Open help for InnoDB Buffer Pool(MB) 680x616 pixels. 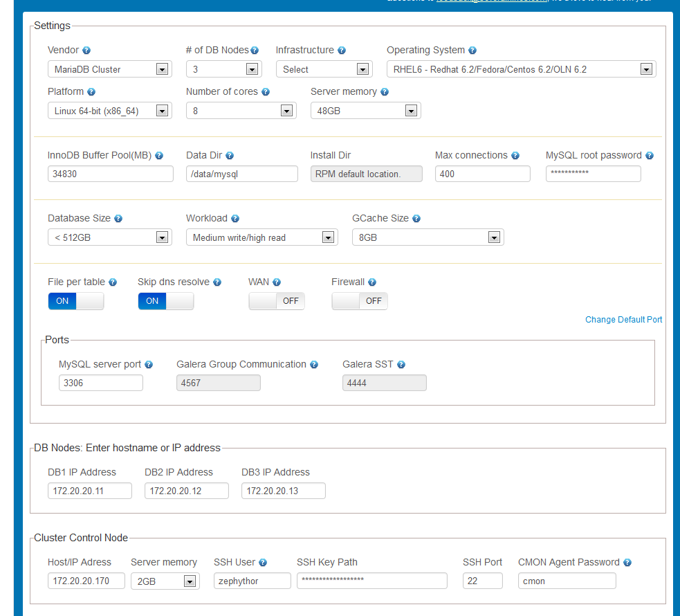[159, 156]
